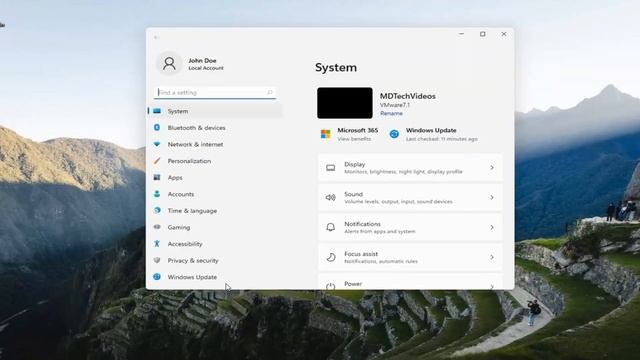Click the Sound speaker icon

pos(331,198)
